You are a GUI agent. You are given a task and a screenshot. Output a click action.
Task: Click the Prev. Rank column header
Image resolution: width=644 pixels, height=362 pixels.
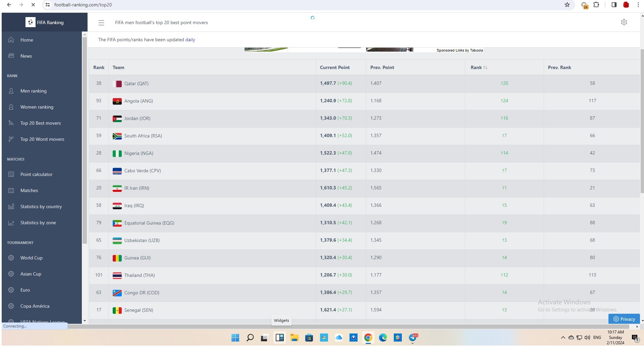(x=559, y=67)
